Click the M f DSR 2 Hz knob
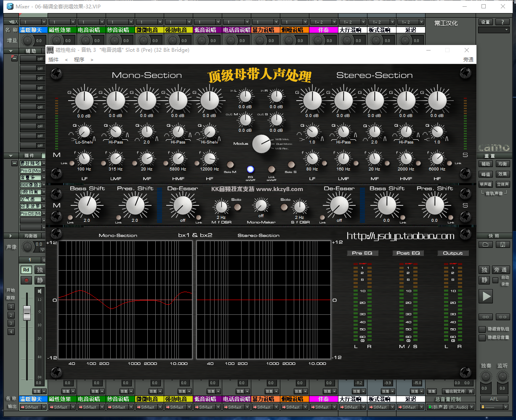516x420 pixels. click(221, 207)
